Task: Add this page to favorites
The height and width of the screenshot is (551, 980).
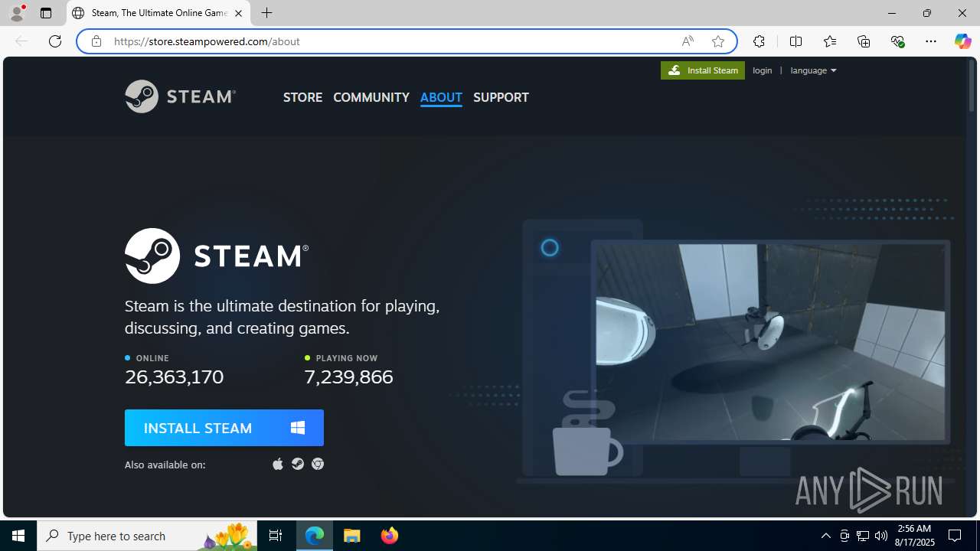Action: tap(717, 41)
